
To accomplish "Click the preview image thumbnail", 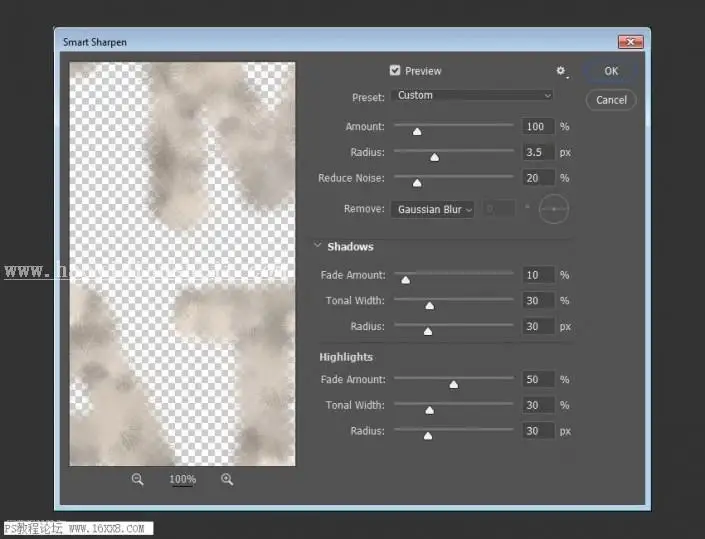I will click(x=183, y=264).
